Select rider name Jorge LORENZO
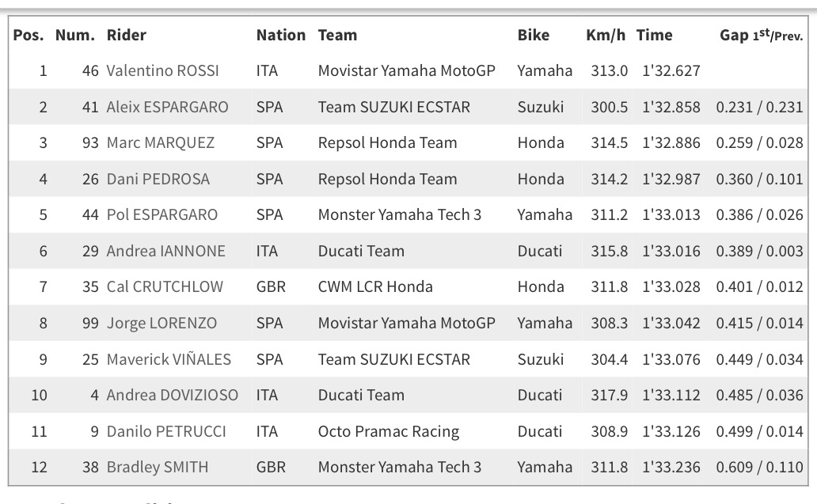The image size is (817, 504). click(x=161, y=323)
